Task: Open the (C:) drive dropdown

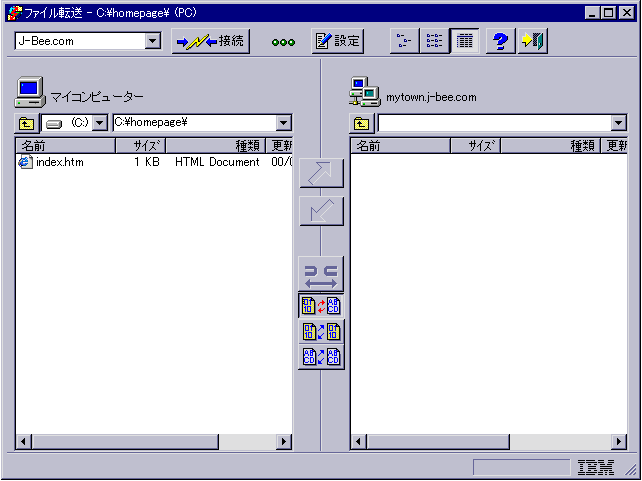Action: (x=100, y=123)
